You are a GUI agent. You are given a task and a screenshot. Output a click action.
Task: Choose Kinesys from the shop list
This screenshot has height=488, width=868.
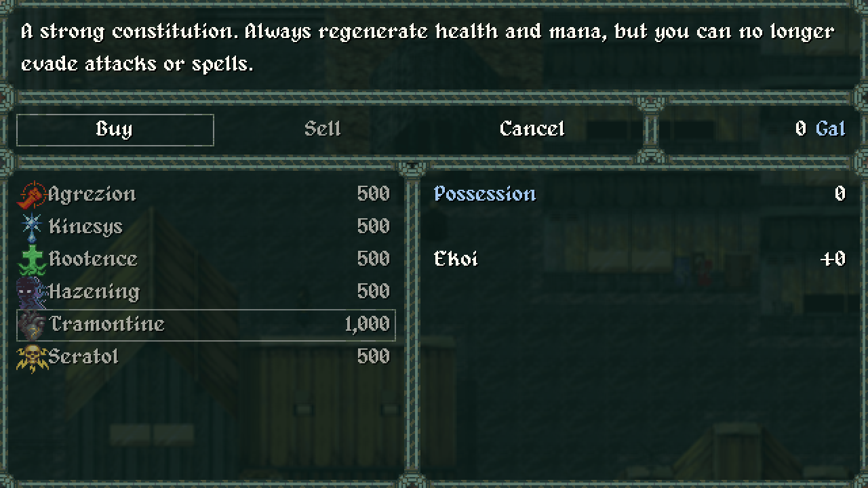(x=85, y=226)
